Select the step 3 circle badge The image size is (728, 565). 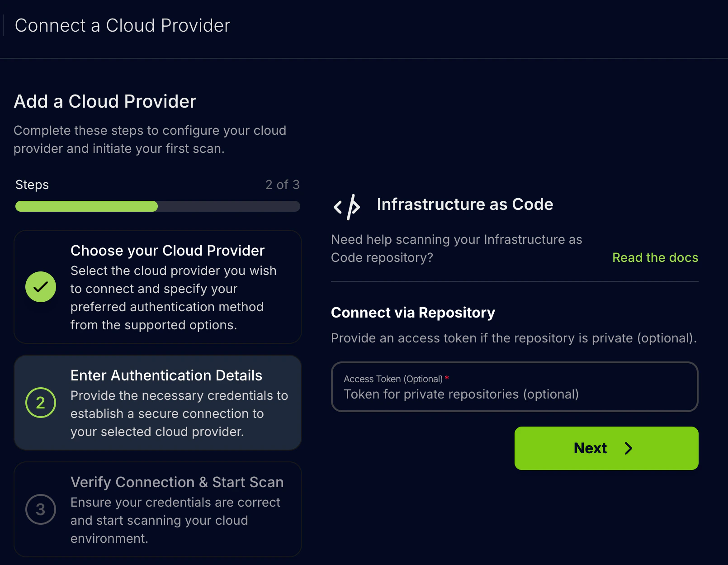41,509
